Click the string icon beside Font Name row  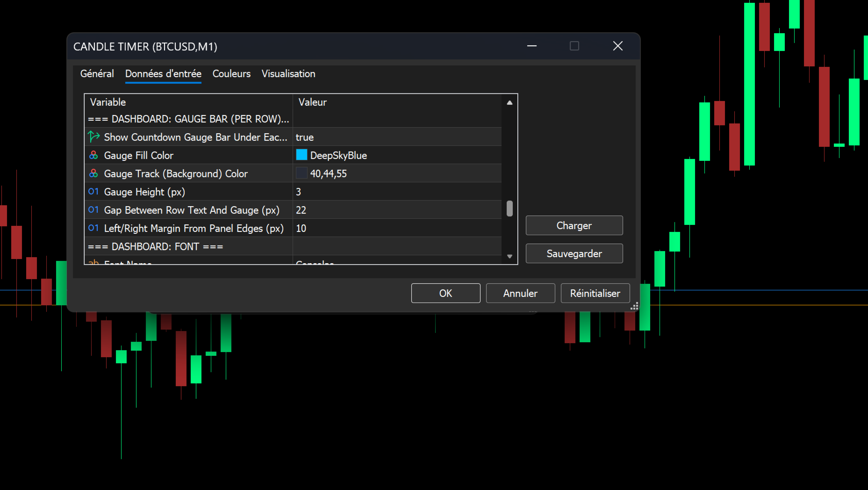(x=93, y=262)
